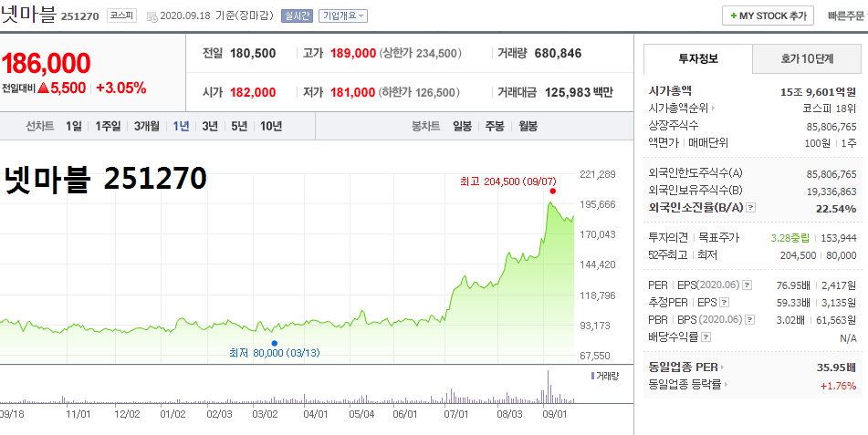This screenshot has width=868, height=435.
Task: Click the current price 186,000
Action: 46,63
